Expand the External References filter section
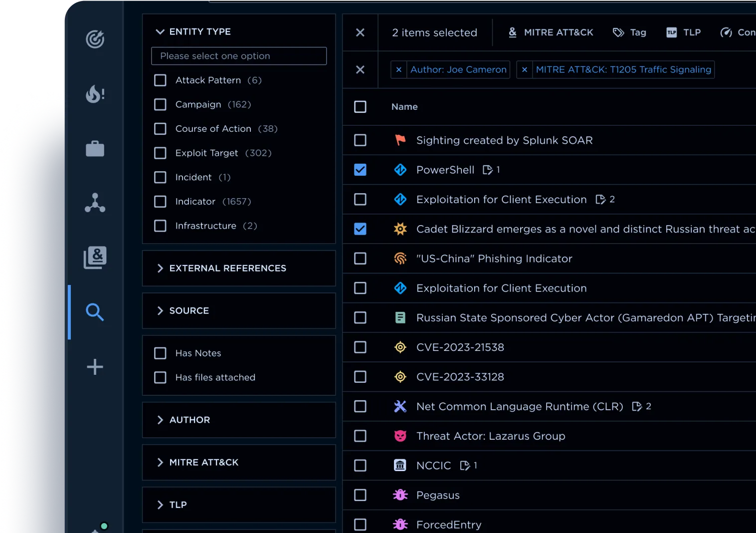The width and height of the screenshot is (756, 533). pyautogui.click(x=160, y=268)
